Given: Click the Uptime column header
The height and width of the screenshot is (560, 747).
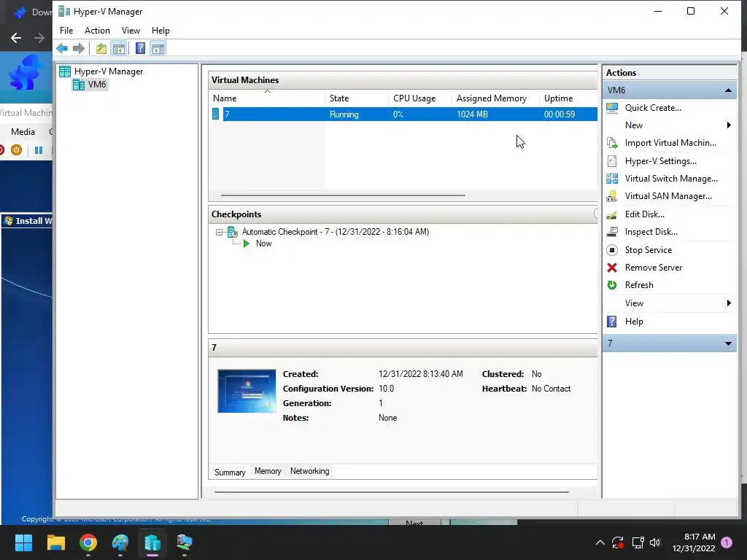Looking at the screenshot, I should (568, 98).
